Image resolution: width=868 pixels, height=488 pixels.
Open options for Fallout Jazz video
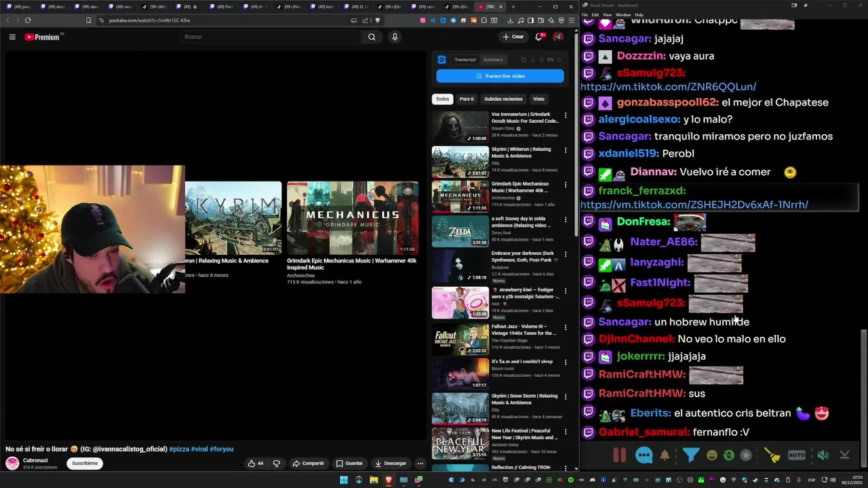coord(566,327)
